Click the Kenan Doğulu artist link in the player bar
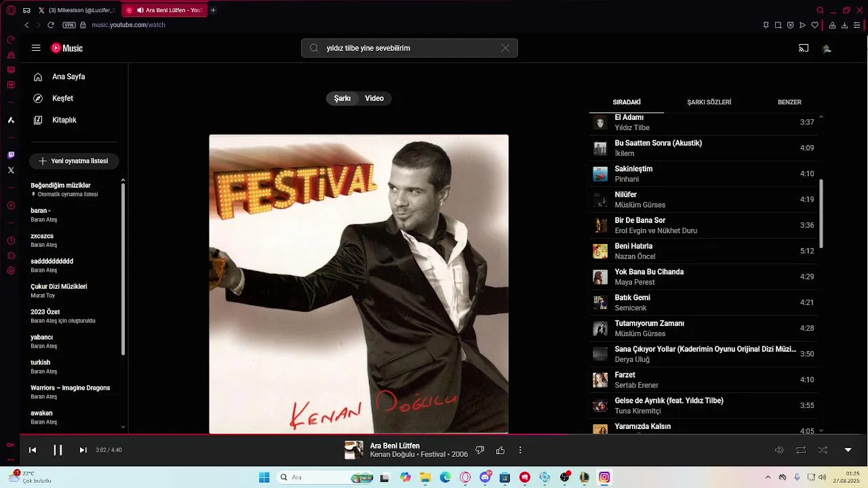The height and width of the screenshot is (488, 868). coord(393,455)
